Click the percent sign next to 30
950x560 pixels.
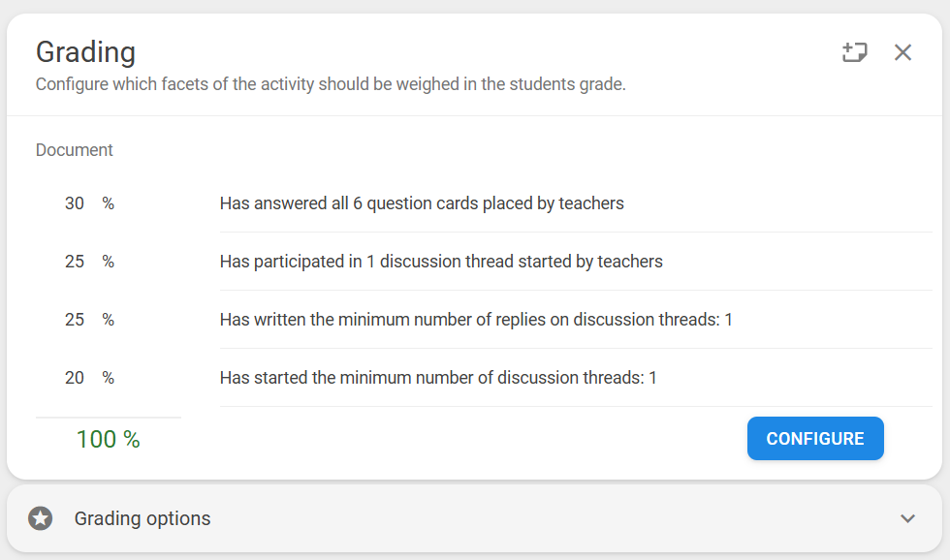(108, 203)
